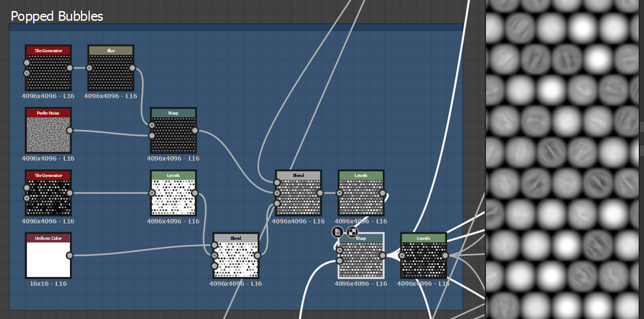
Task: Click the Popped Bubbles frame header bar
Action: [x=236, y=27]
